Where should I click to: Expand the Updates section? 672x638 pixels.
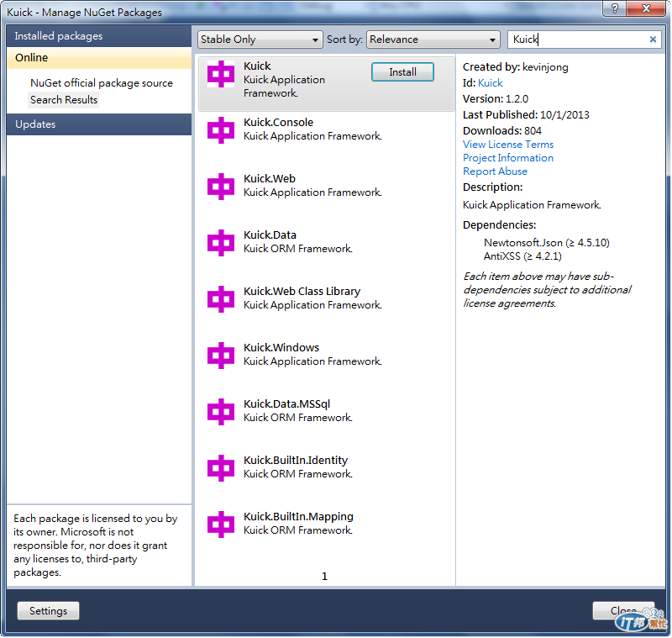(x=99, y=124)
